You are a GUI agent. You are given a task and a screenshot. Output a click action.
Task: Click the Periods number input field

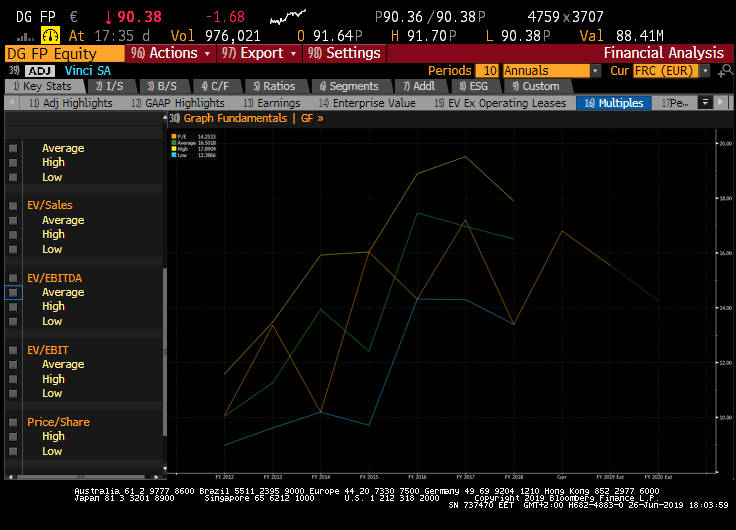(488, 71)
